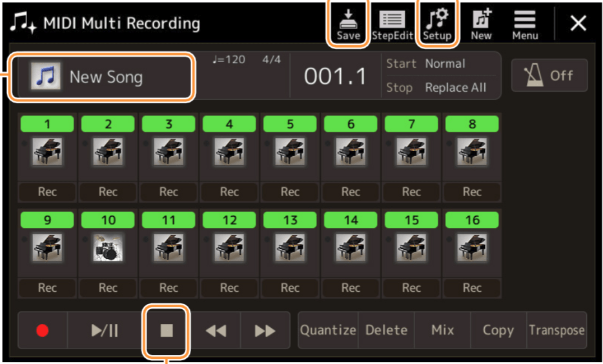Open StepEdit from the top toolbar

(x=392, y=25)
